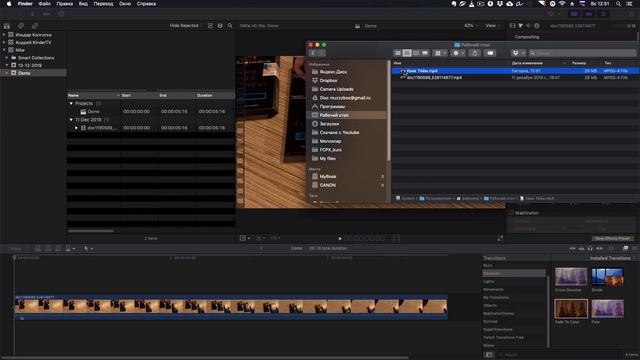Open the Dropbox toolbar menu in Finder
This screenshot has height=360, width=640.
(518, 53)
